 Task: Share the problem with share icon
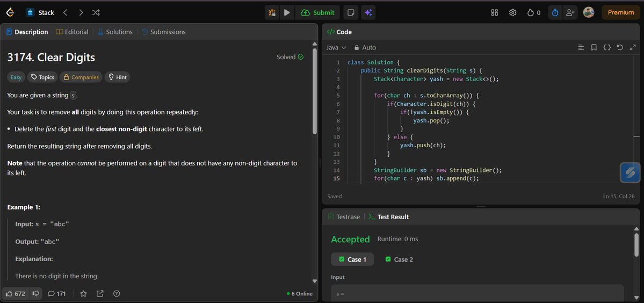[100, 293]
